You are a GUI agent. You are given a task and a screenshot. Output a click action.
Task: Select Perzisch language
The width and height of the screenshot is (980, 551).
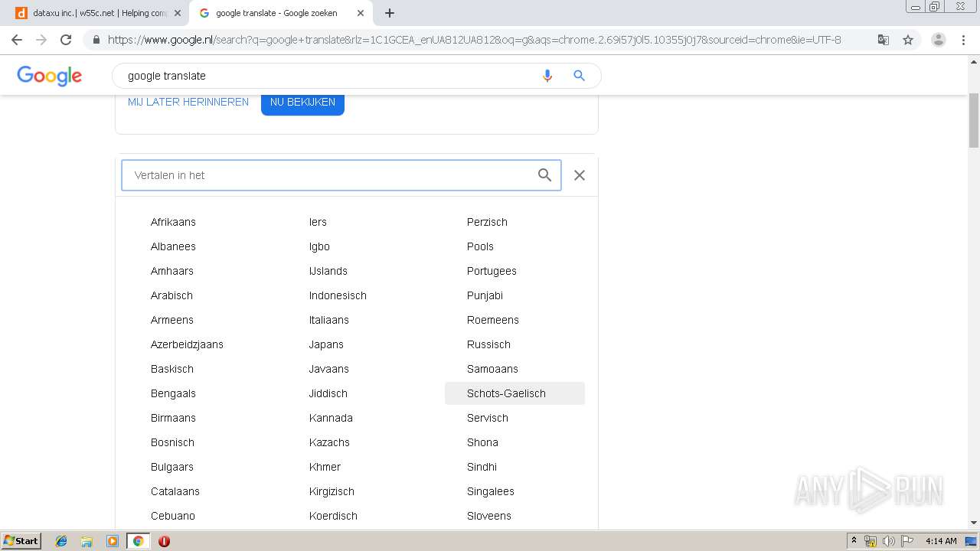point(487,222)
